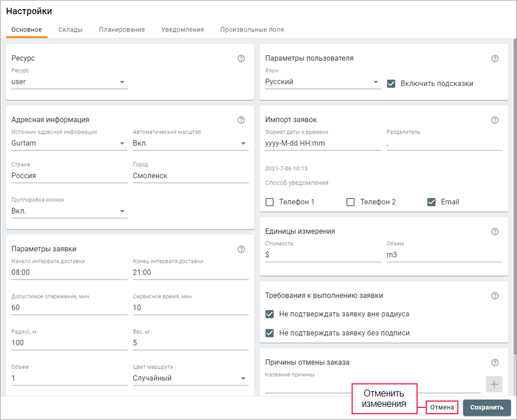Expand the Язык dropdown set to Русский
The height and width of the screenshot is (420, 517).
(322, 82)
